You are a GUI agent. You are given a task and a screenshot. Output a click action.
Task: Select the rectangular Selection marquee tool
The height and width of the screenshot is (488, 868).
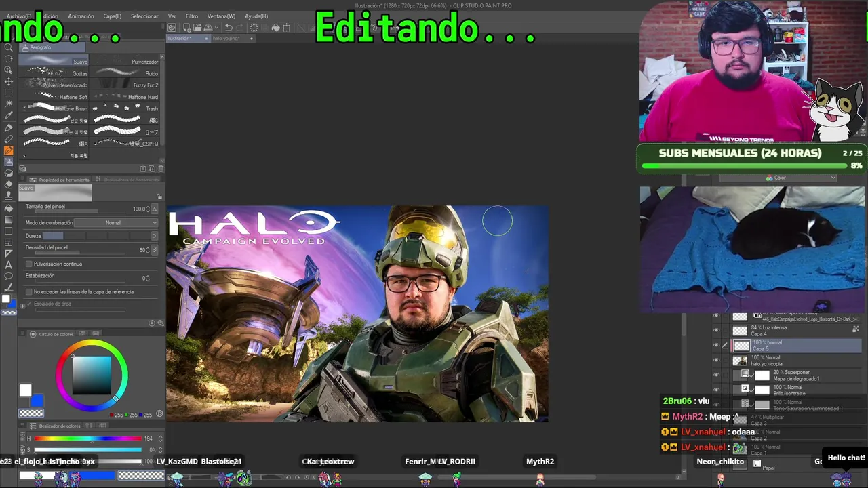pos(9,93)
